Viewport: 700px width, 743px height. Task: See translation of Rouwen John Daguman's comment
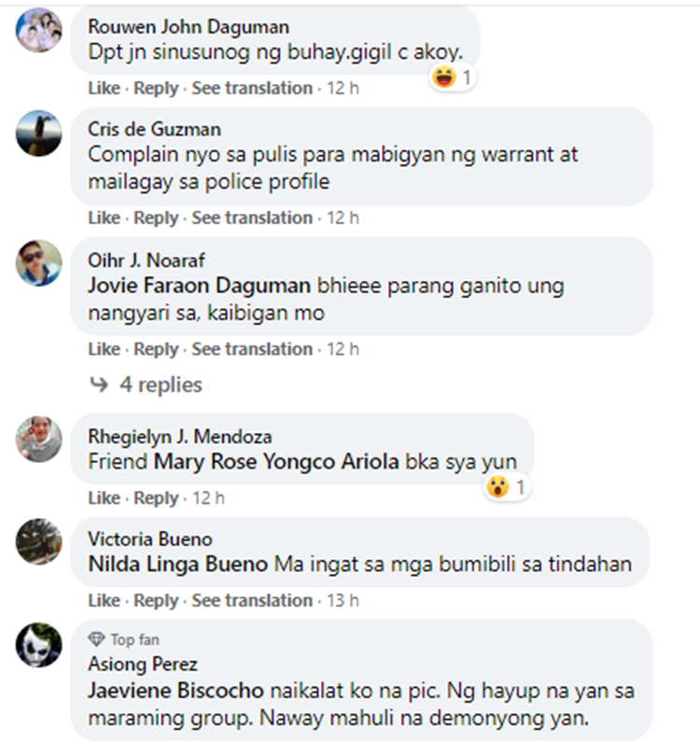[x=252, y=88]
